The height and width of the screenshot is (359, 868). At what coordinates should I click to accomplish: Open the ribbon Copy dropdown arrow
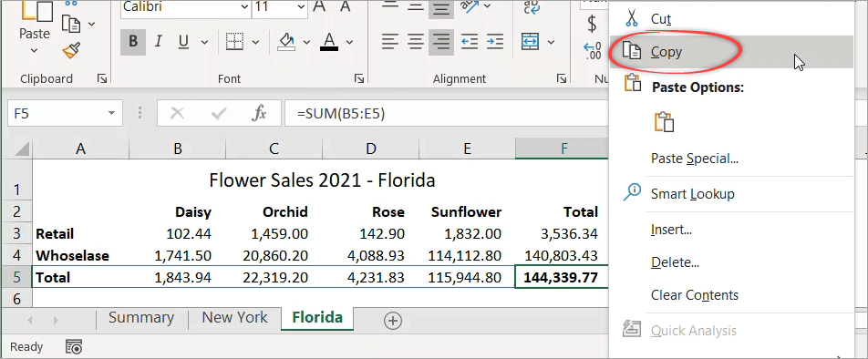coord(91,24)
